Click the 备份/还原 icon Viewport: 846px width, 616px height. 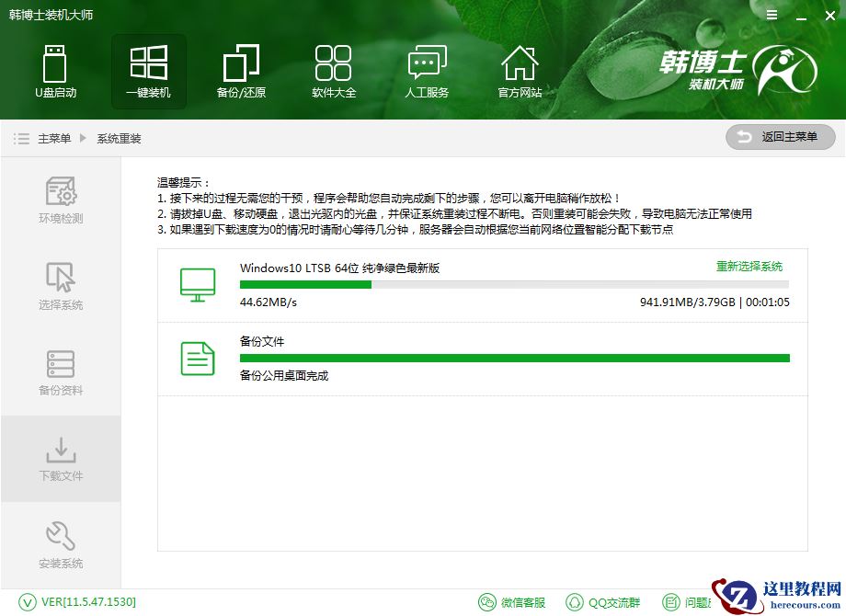coord(240,64)
